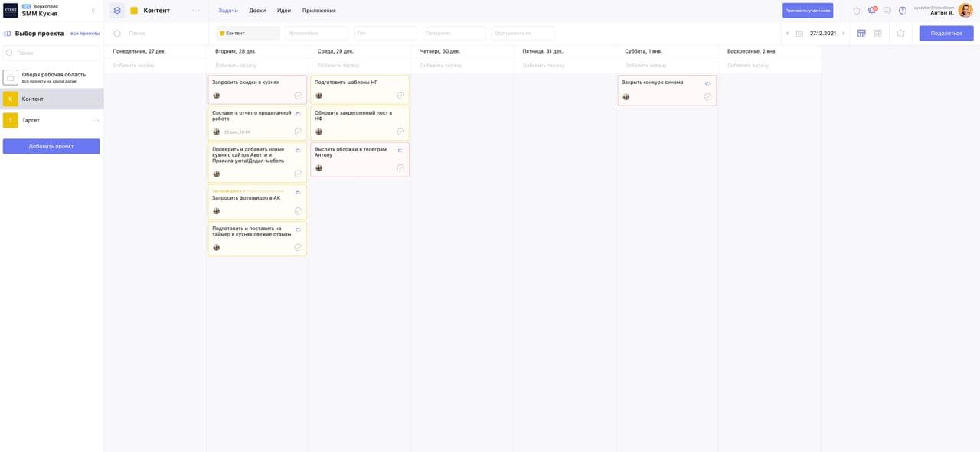Open the Идеи tab
Image resolution: width=980 pixels, height=452 pixels.
283,11
